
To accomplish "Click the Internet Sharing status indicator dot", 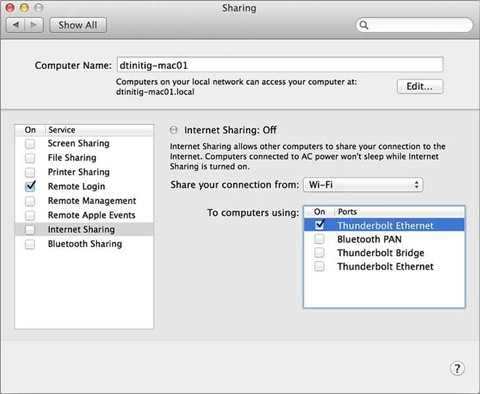I will pyautogui.click(x=174, y=130).
